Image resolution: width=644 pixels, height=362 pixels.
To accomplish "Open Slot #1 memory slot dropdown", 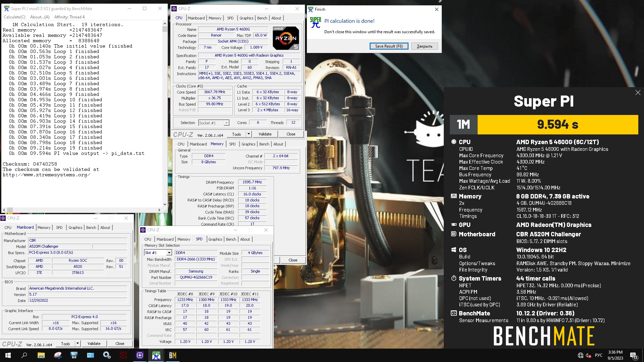I will click(x=169, y=253).
